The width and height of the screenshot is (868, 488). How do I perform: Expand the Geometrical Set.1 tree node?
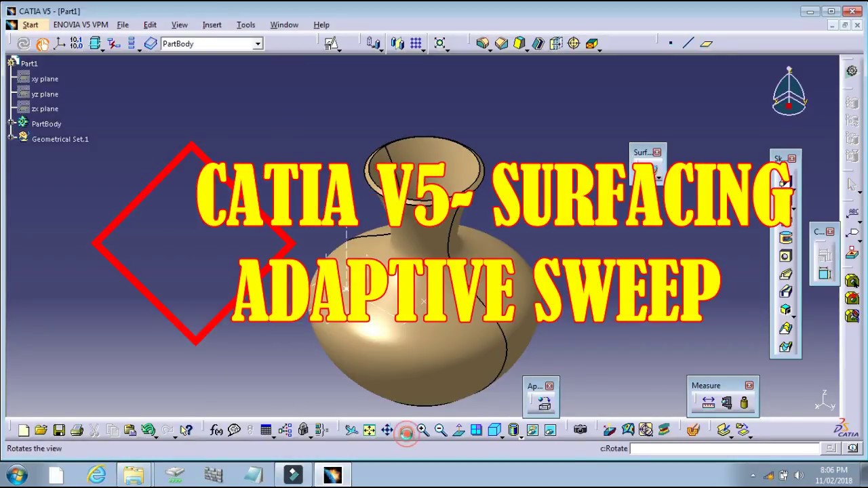(12, 138)
